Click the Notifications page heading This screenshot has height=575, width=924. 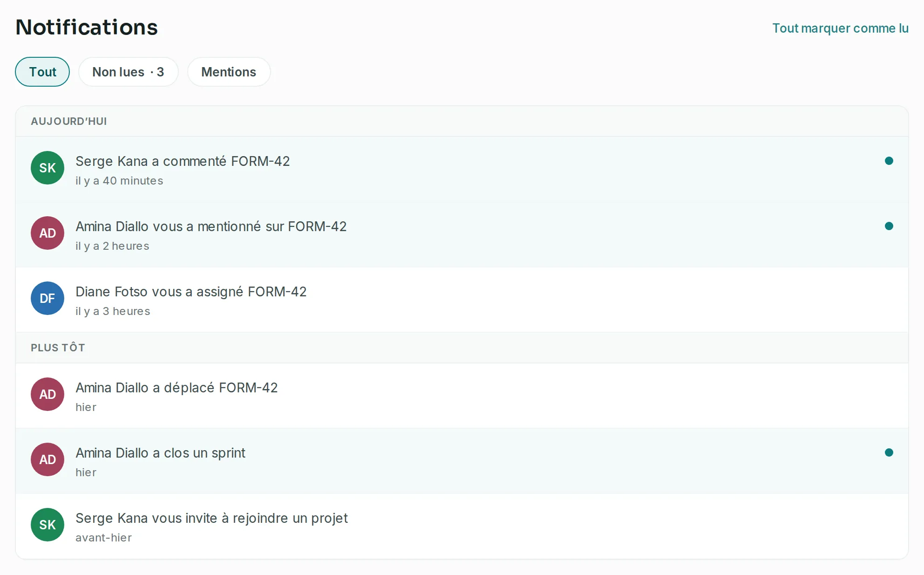click(87, 27)
